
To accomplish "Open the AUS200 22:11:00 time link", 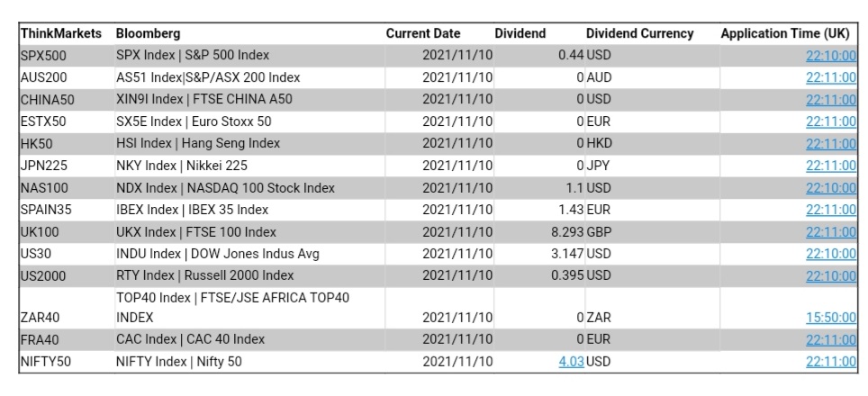I will coord(830,77).
